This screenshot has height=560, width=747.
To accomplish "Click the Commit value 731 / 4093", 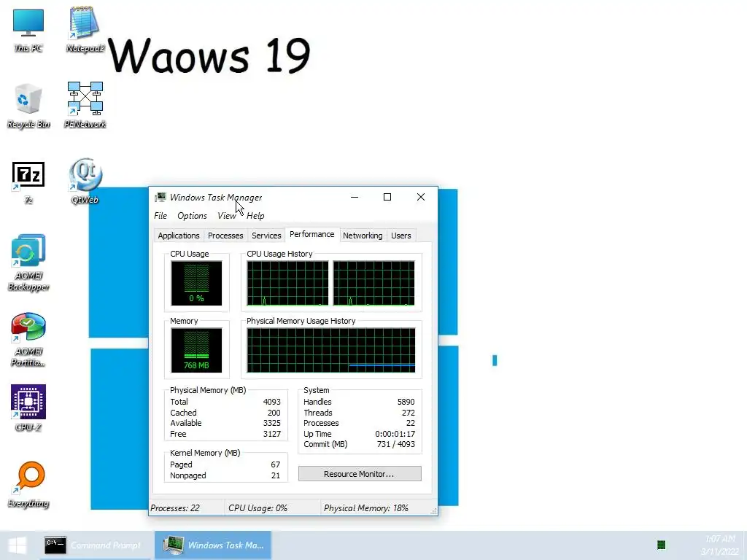I will point(396,444).
